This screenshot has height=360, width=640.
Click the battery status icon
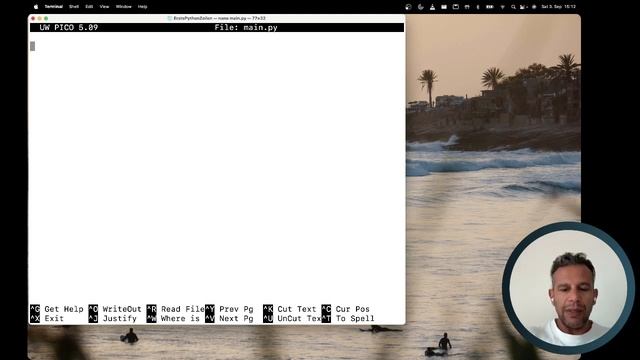point(489,7)
